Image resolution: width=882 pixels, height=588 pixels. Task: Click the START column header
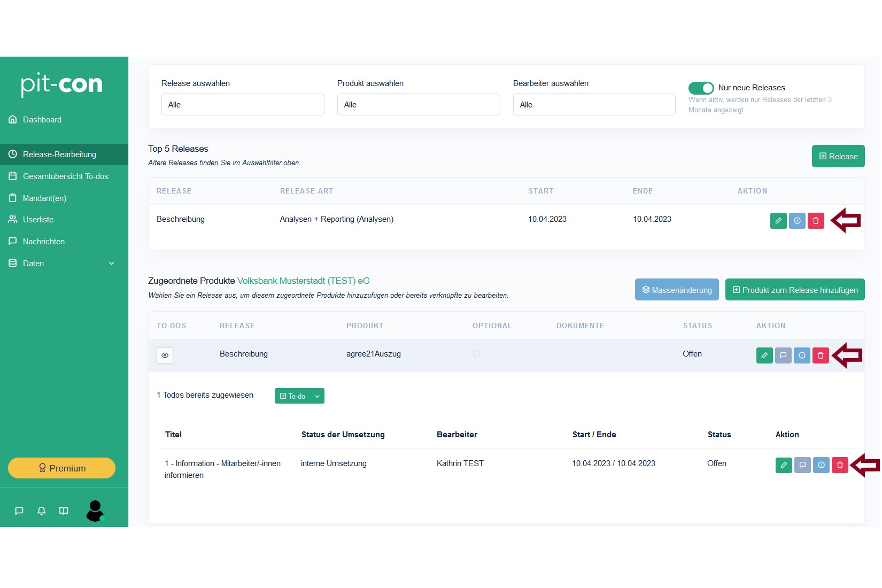point(541,191)
